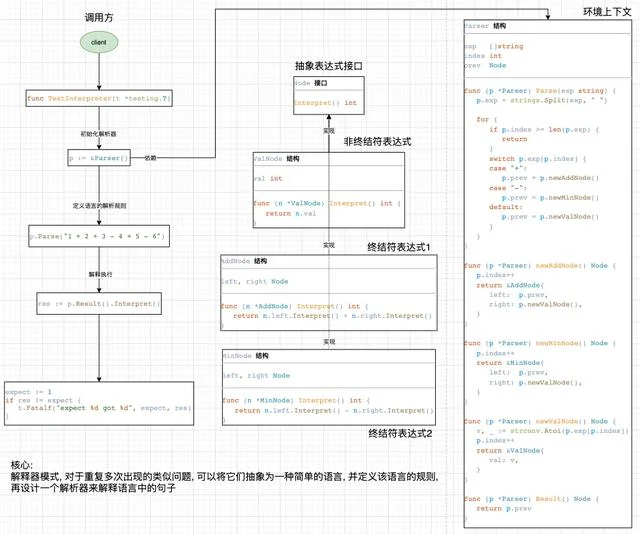The image size is (640, 534).
Task: Select the p := &Parser{} node
Action: pos(99,158)
